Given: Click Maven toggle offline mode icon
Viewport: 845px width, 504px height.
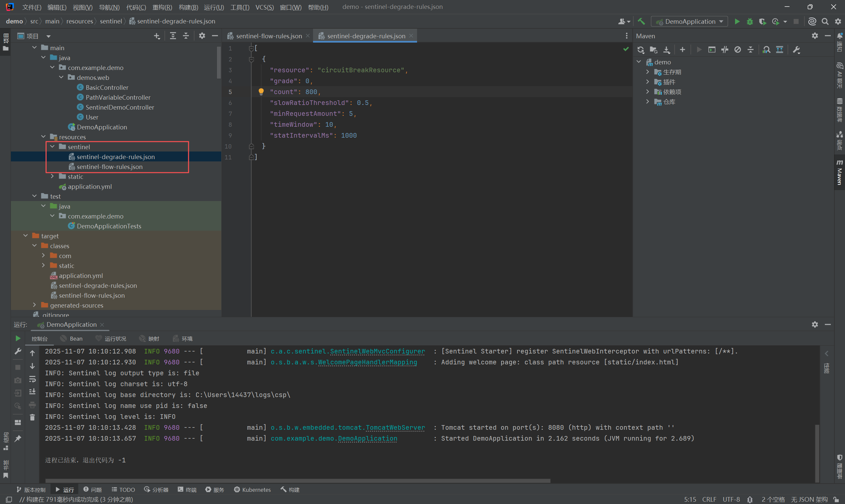Looking at the screenshot, I should [725, 50].
